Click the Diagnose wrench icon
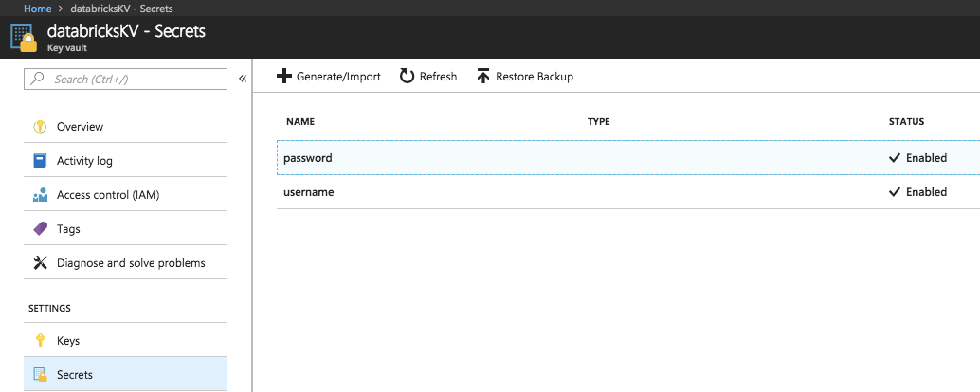 click(40, 263)
